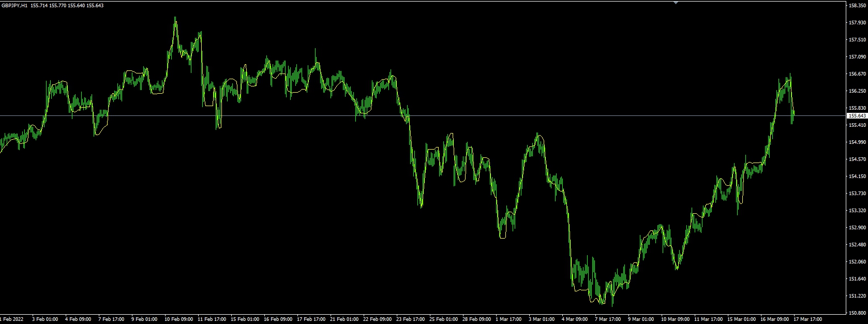868x324 pixels.
Task: Click the 150.800 price scale label
Action: (x=858, y=313)
